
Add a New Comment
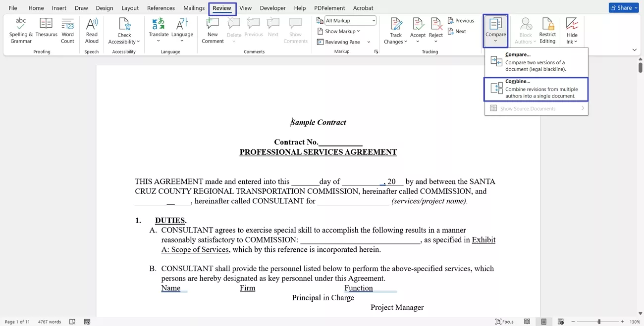pos(212,30)
